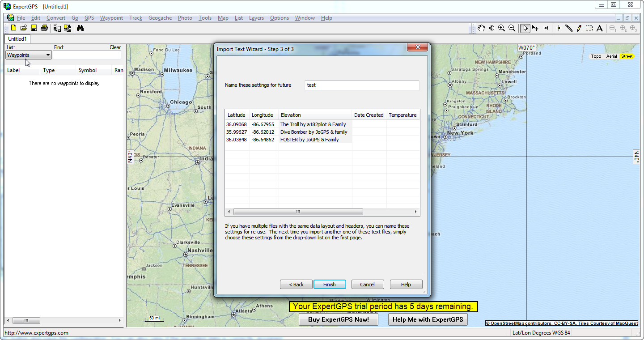The width and height of the screenshot is (644, 340).
Task: Click the settings name field containing 'test'
Action: (362, 85)
